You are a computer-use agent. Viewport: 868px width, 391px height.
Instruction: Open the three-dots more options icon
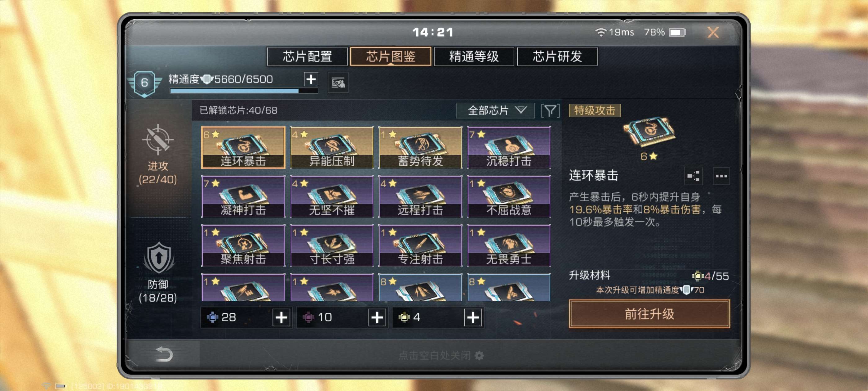[x=721, y=176]
